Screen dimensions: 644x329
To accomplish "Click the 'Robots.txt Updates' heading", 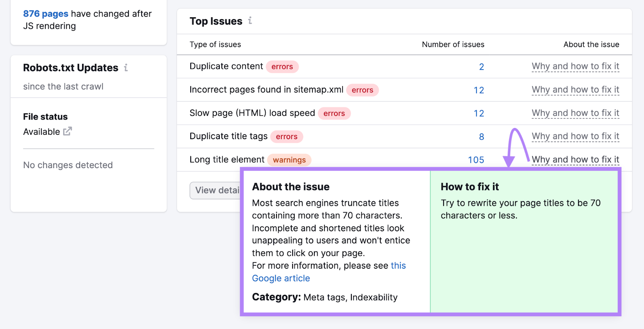I will [71, 68].
